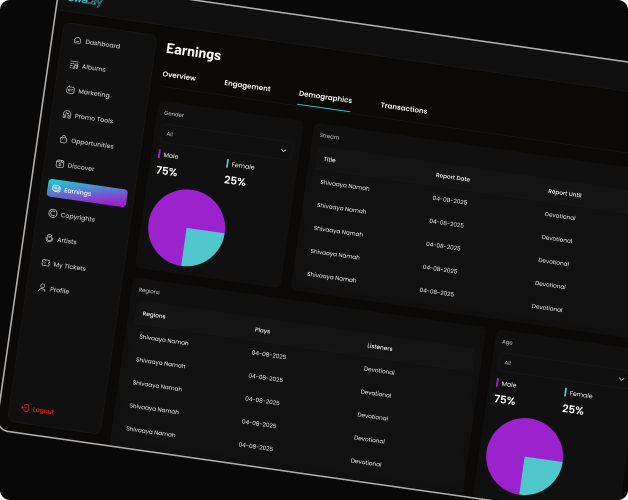Click the Promo Tools headphone icon
628x500 pixels.
[66, 115]
